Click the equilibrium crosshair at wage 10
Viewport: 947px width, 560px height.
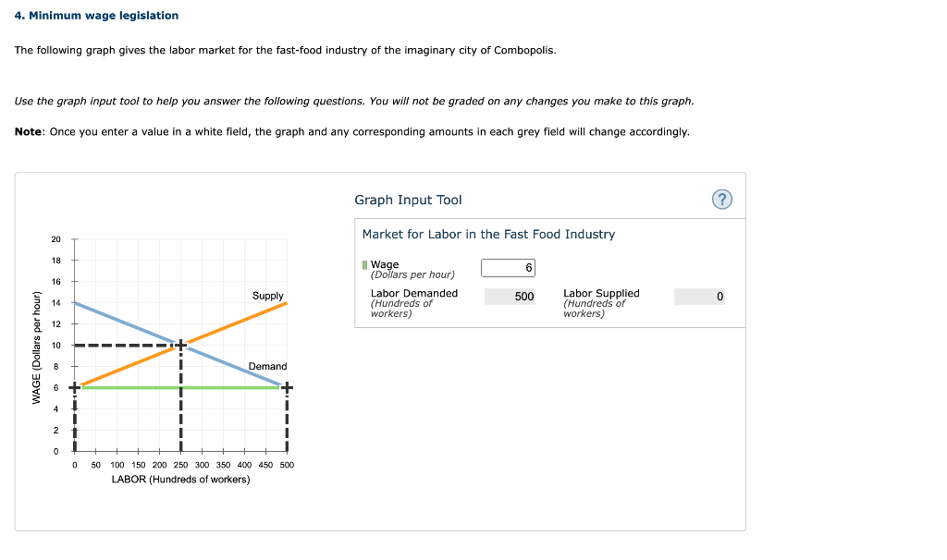click(x=180, y=346)
